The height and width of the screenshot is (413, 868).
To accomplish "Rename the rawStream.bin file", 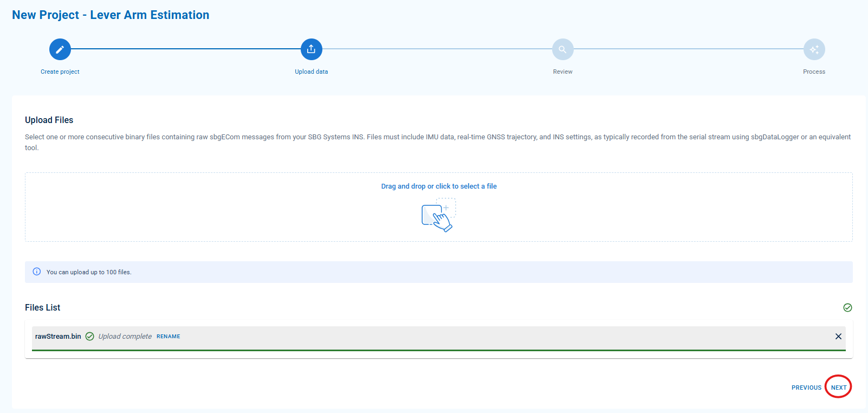I will (x=168, y=337).
